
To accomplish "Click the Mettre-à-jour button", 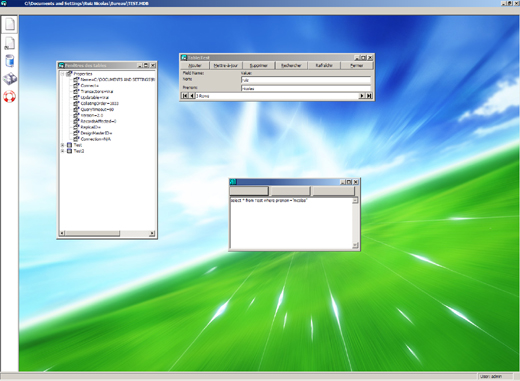I will (226, 65).
